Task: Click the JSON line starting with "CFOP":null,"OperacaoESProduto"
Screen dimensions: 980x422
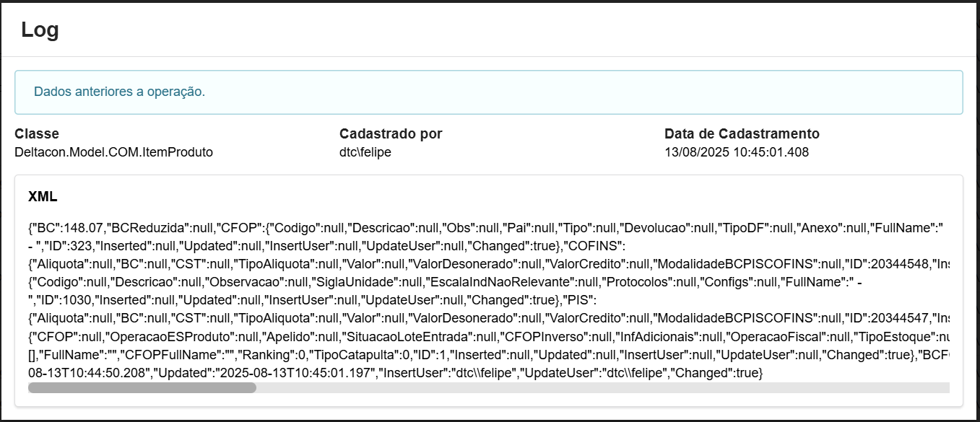Action: tap(484, 337)
